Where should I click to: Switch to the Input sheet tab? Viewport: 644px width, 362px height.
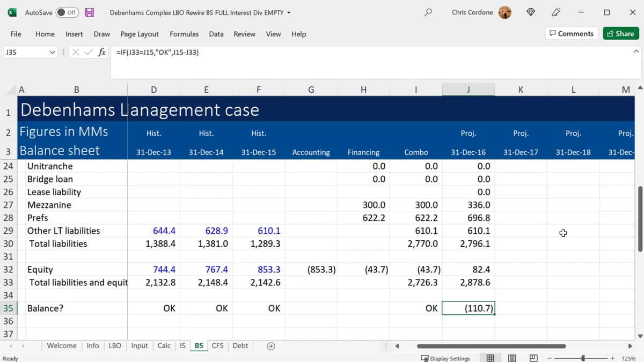pyautogui.click(x=140, y=346)
